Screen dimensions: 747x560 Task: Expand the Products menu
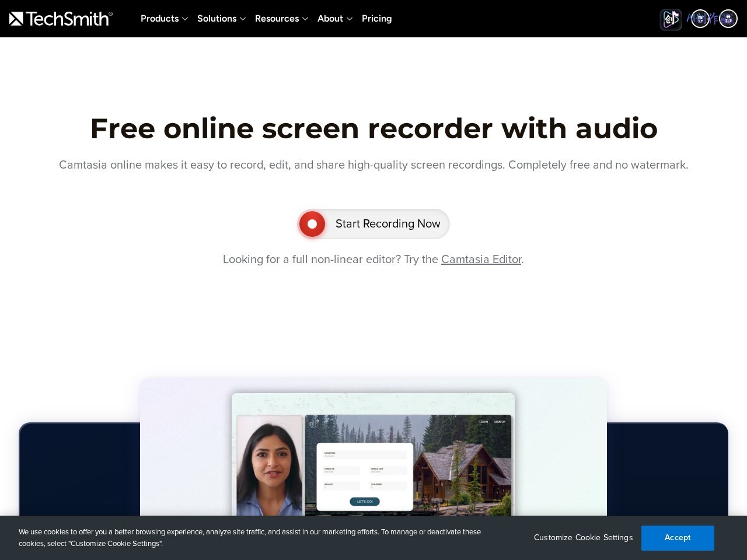pos(164,19)
